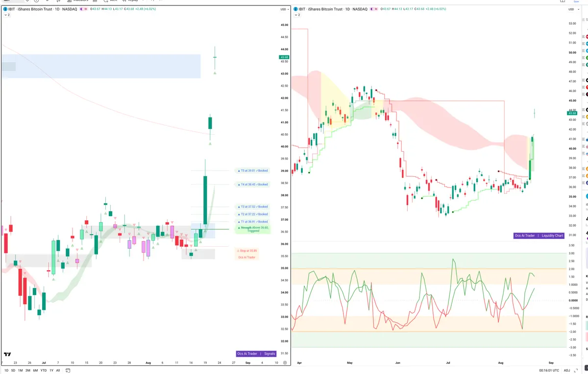Open the left chart time axis settings gear

coord(285,363)
